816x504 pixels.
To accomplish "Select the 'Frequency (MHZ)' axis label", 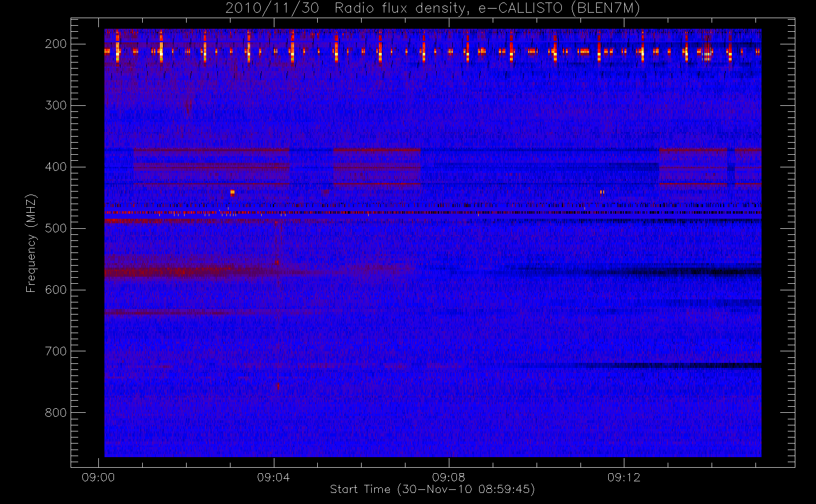I will (x=31, y=243).
